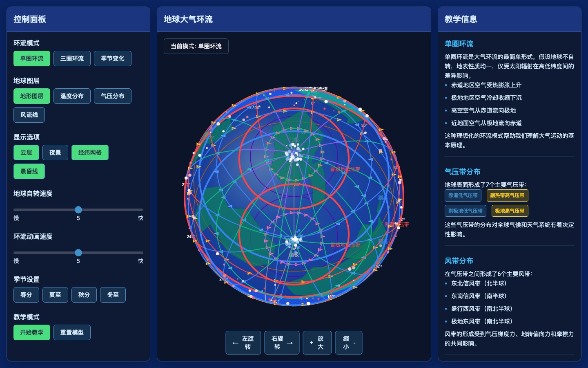This screenshot has height=368, width=588.
Task: Show 气压分布 layer
Action: pyautogui.click(x=113, y=96)
